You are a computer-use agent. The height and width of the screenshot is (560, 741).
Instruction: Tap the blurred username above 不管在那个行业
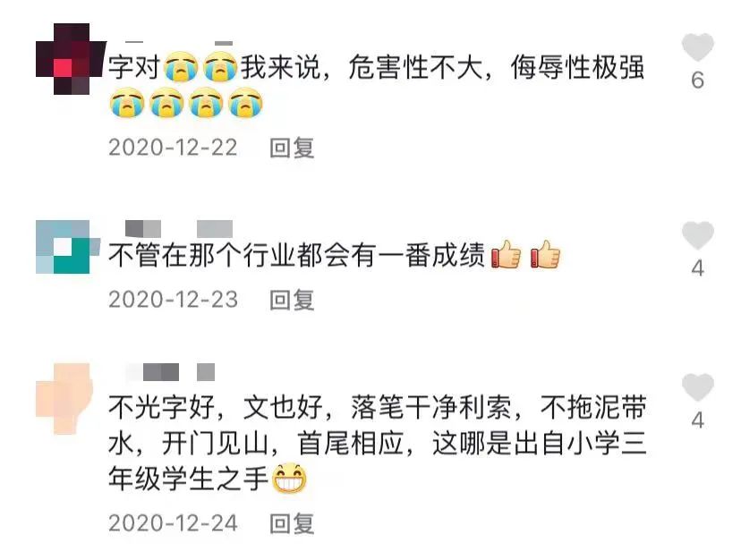coord(179,229)
